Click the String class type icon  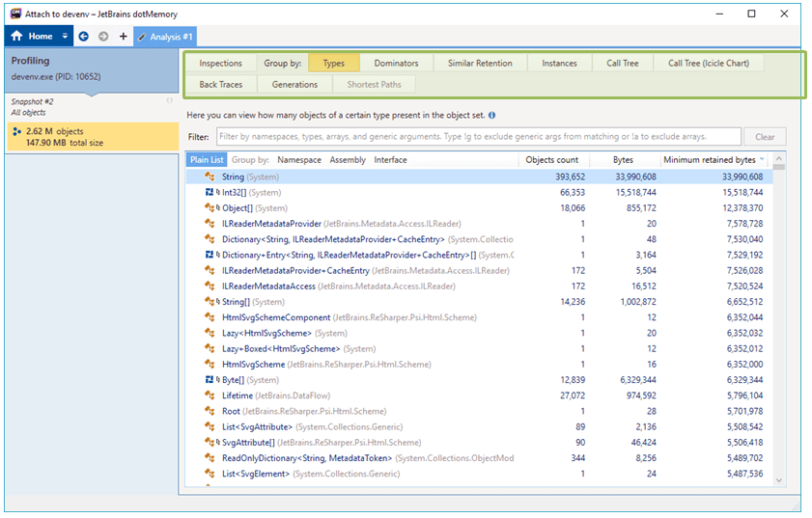pyautogui.click(x=210, y=177)
